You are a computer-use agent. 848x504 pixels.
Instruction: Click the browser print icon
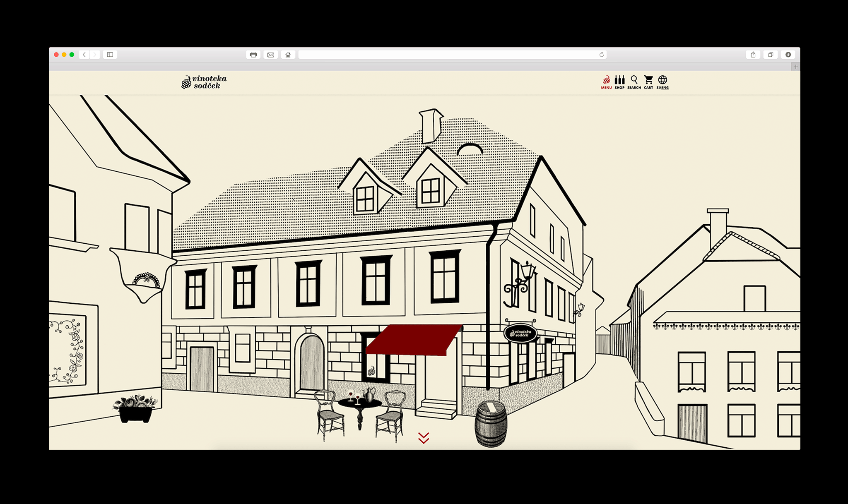click(x=253, y=55)
